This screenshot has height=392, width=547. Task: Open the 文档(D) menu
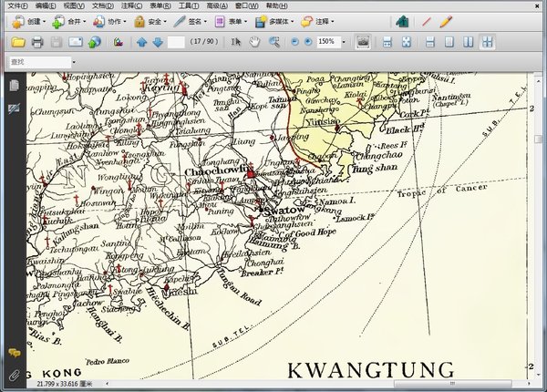[x=103, y=5]
